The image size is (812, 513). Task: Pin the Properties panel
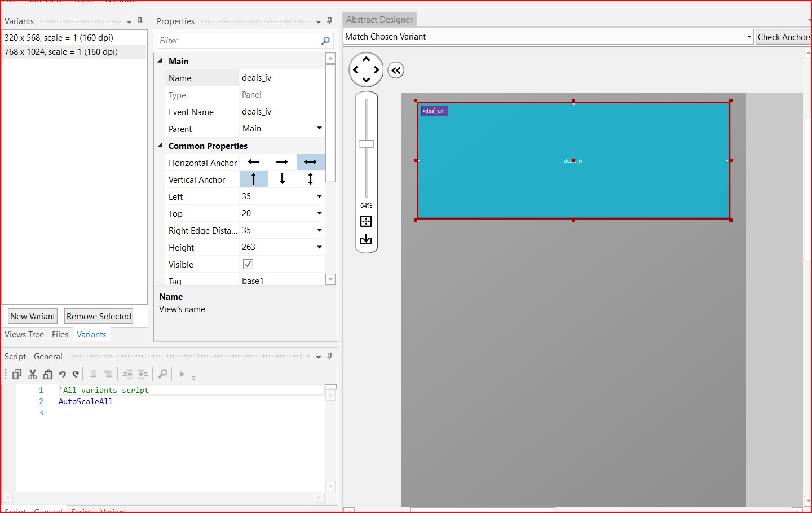pos(330,21)
